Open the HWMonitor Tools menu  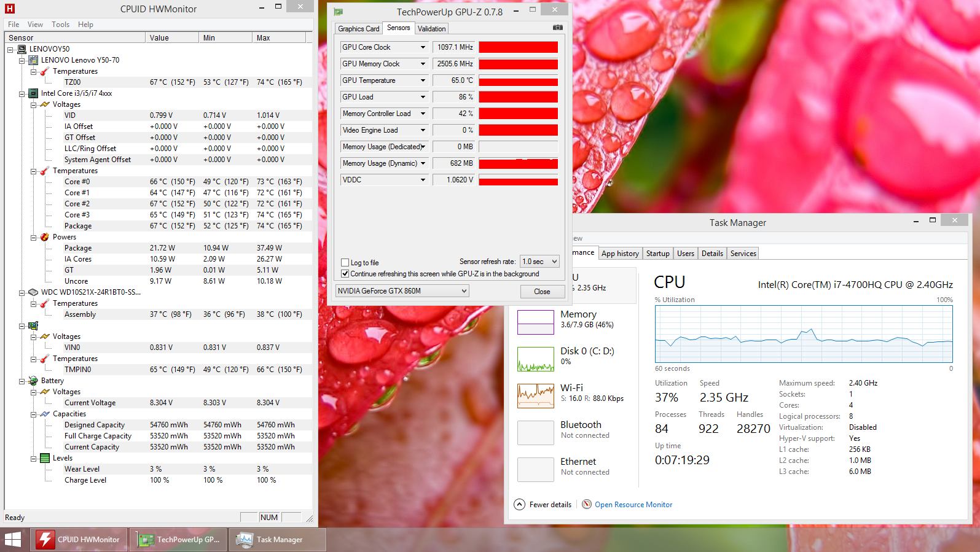(x=60, y=25)
